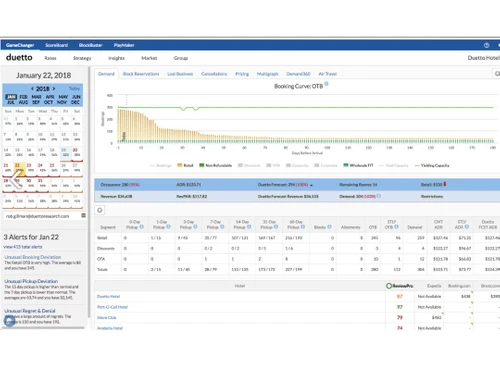Click info icon next to 3-Day Pickup
Image resolution: width=500 pixels, height=375 pixels.
point(195,227)
